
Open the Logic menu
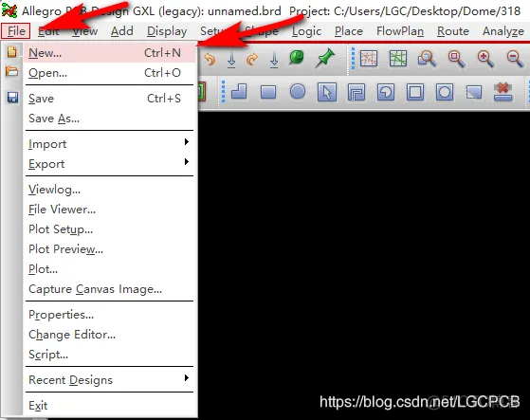[306, 31]
